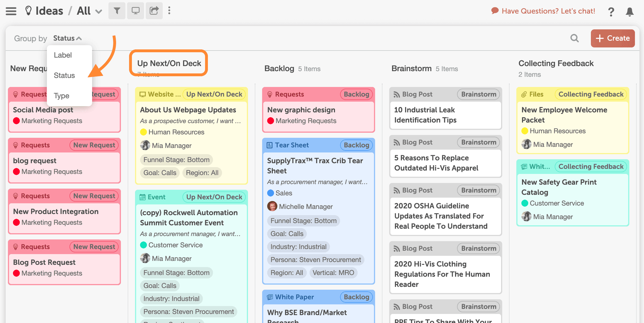This screenshot has height=323, width=644.
Task: Click the Ideas lightbulb icon
Action: tap(28, 11)
